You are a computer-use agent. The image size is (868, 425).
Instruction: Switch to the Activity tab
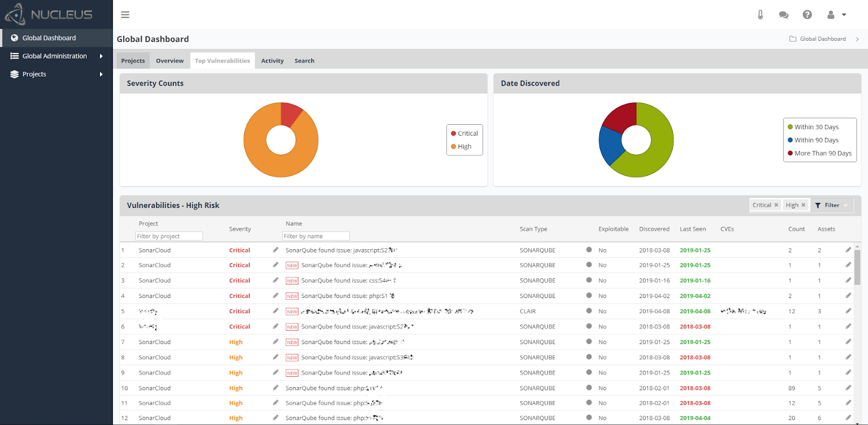coord(272,61)
